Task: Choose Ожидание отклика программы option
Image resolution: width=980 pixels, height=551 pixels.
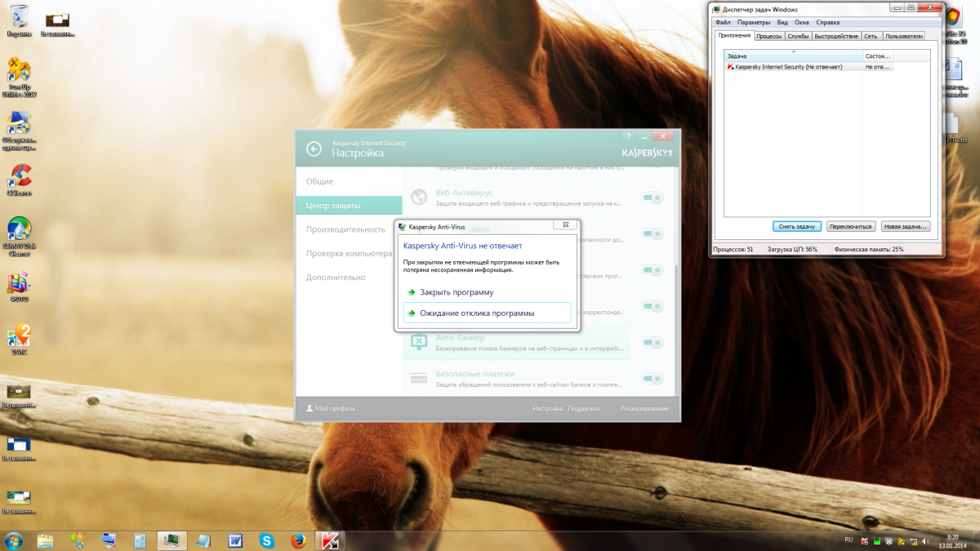Action: (x=488, y=313)
